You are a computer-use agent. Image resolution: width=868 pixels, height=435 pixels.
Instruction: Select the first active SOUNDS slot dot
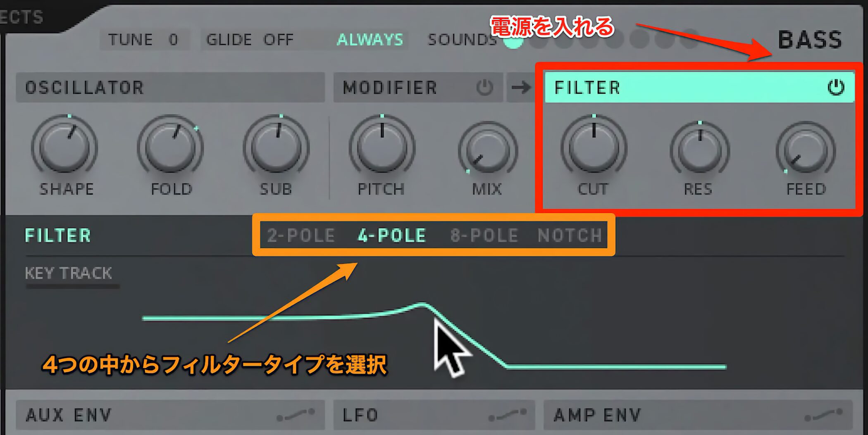coord(513,40)
